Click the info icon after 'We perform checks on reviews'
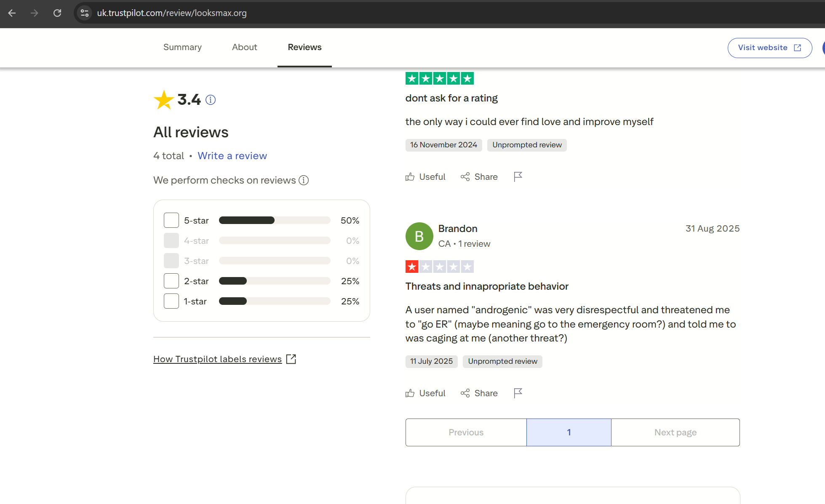 pyautogui.click(x=304, y=180)
